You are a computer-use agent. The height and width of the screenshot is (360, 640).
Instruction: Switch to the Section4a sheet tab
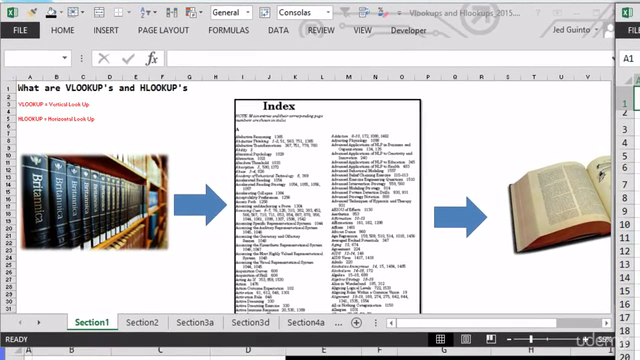click(306, 322)
